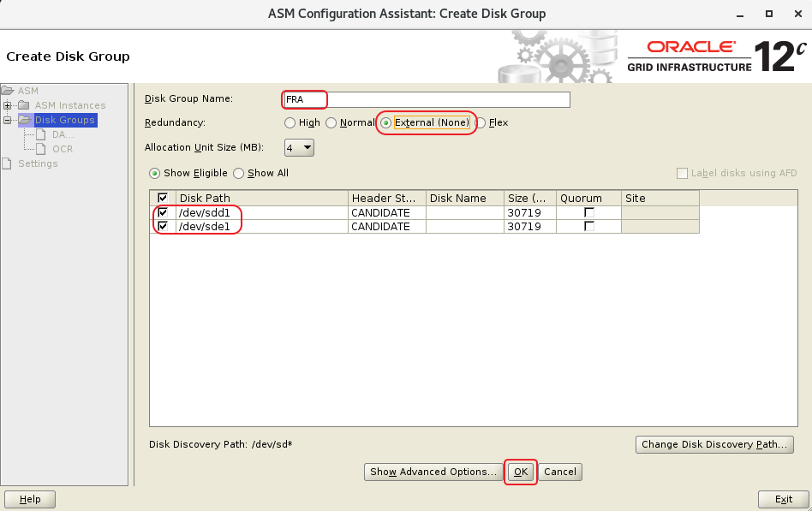Viewport: 812px width, 511px height.
Task: Expand the ASM Instances tree node
Action: [x=8, y=105]
